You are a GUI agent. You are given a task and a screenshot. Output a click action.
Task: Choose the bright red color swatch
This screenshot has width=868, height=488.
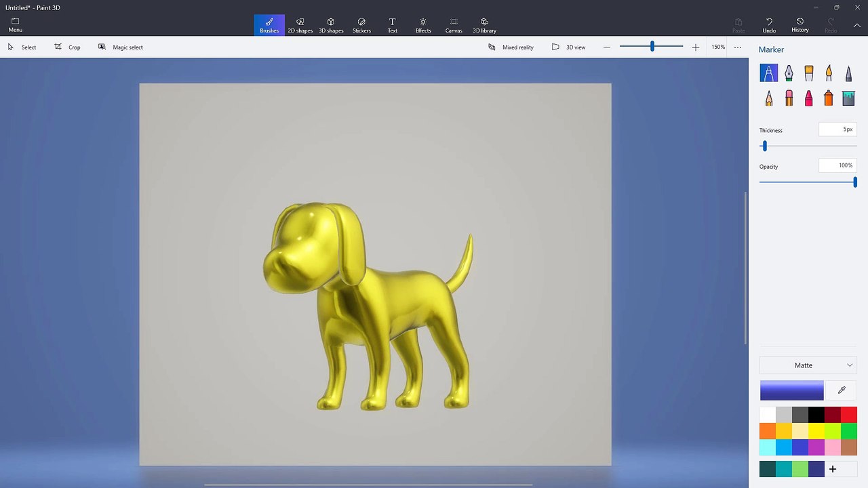849,415
